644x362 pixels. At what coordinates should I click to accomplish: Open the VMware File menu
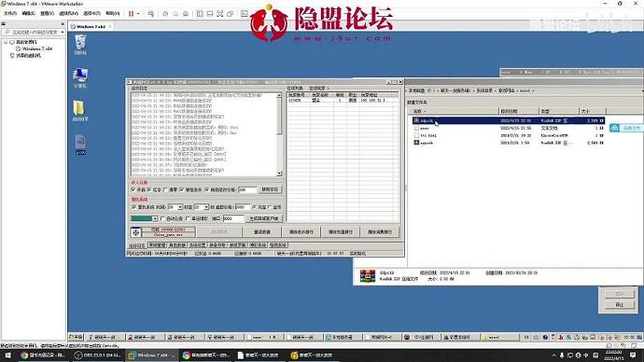(10, 14)
